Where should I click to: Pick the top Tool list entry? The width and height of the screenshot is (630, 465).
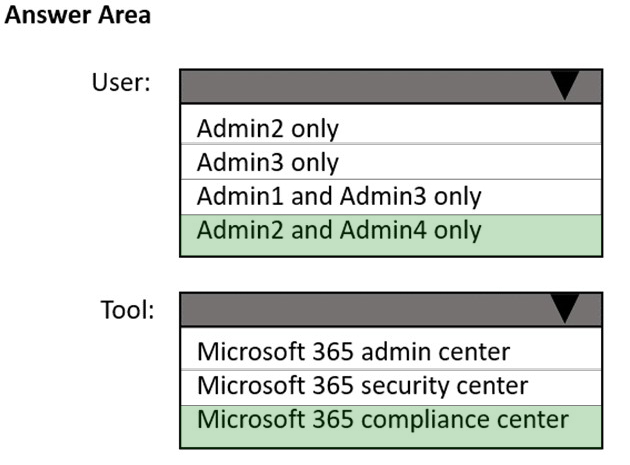click(x=391, y=349)
